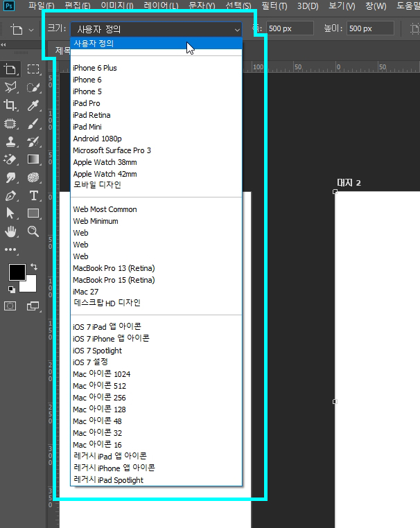The width and height of the screenshot is (420, 528).
Task: Select the Path Selection arrow tool
Action: (10, 213)
